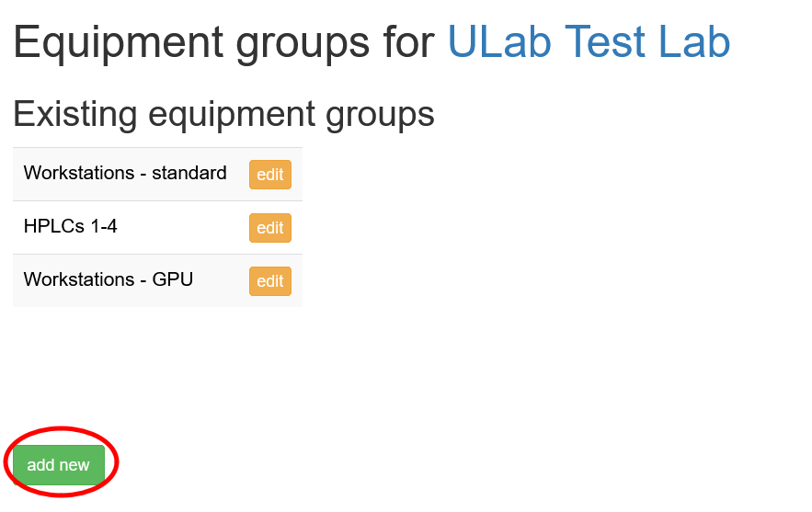Edit the HPLCs 1-4 group

tap(269, 228)
